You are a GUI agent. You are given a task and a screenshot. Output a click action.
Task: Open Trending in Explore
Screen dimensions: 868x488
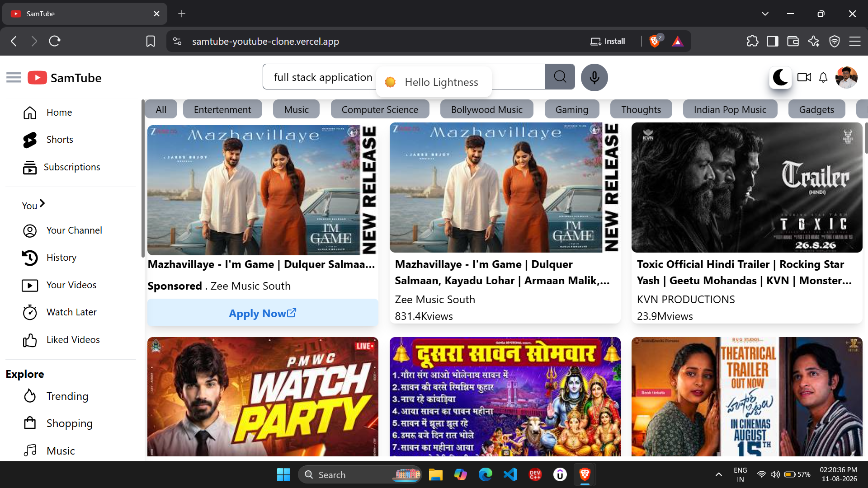(x=56, y=396)
